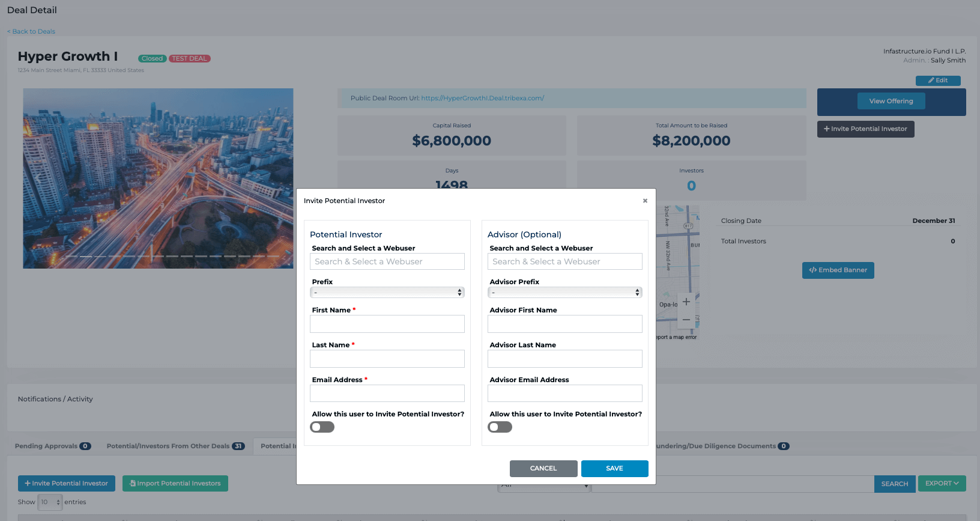Go back to Deals link
980x521 pixels.
click(x=31, y=31)
